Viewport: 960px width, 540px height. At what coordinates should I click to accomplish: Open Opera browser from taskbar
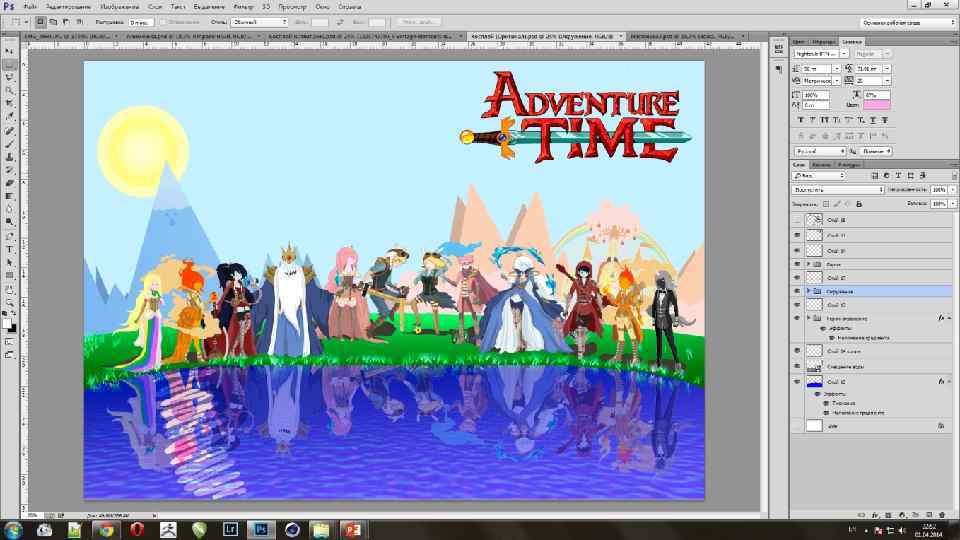click(x=137, y=530)
